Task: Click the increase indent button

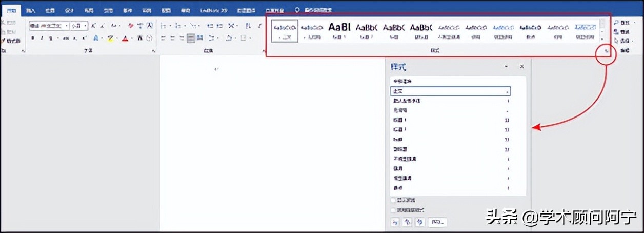Action: 219,25
